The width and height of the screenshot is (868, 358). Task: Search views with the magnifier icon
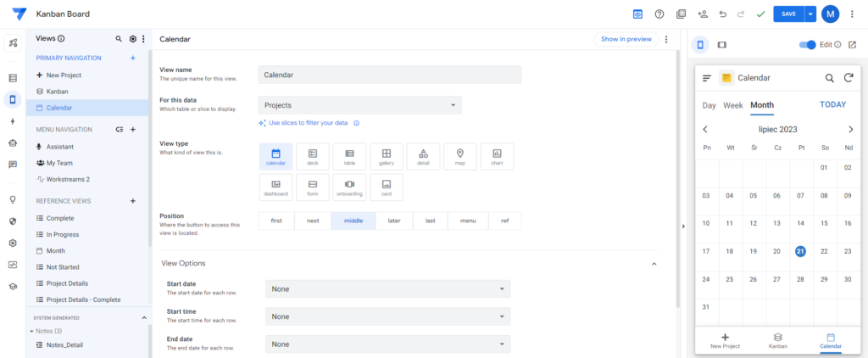pos(119,39)
